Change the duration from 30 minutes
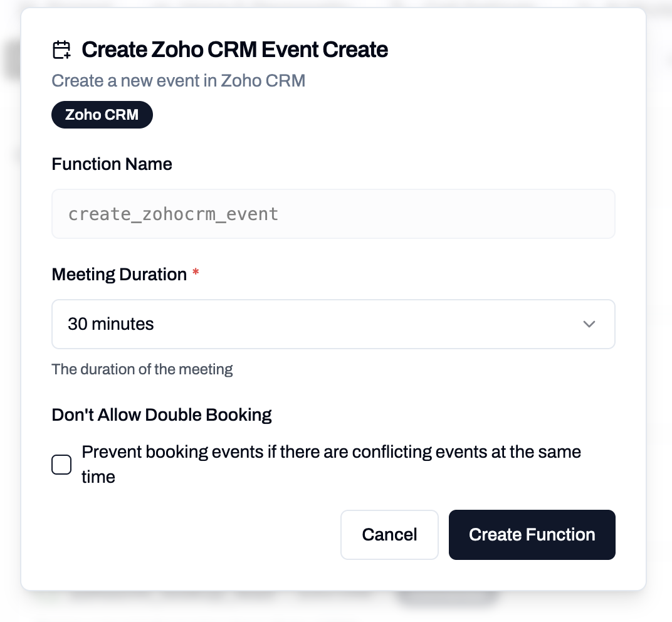The image size is (672, 622). tap(333, 324)
